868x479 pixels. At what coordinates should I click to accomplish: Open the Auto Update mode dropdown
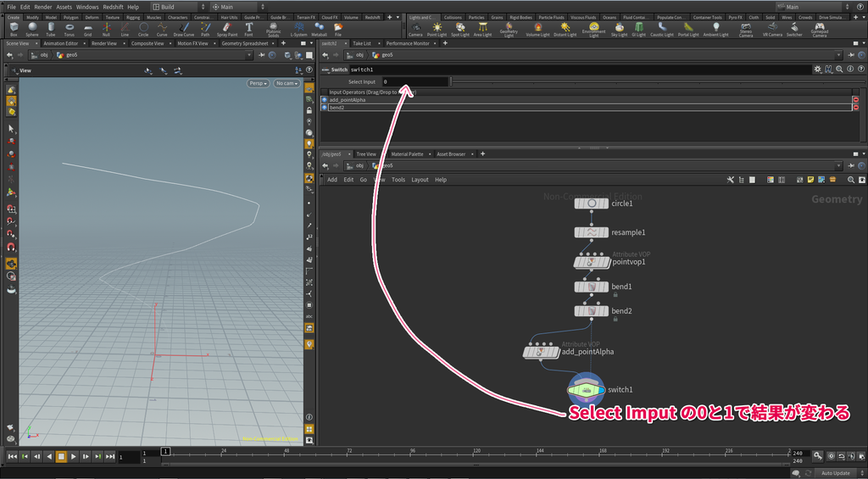[x=838, y=473]
